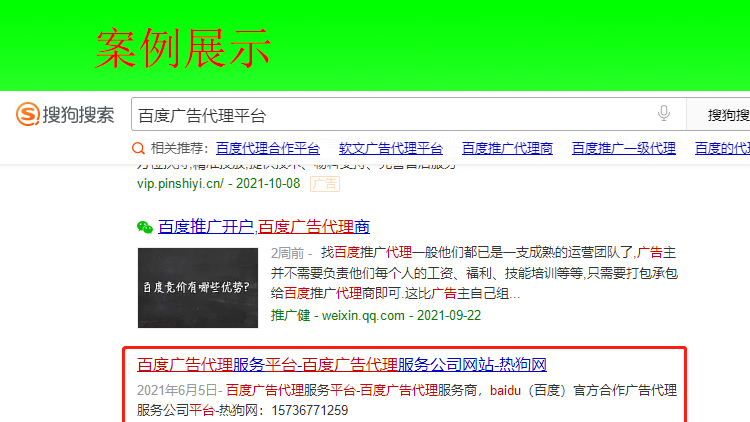Image resolution: width=750 pixels, height=422 pixels.
Task: Click the green WeChat icon beside the result title
Action: [x=144, y=227]
